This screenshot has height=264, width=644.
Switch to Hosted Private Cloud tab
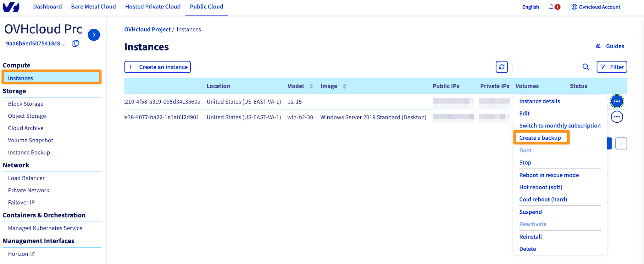(153, 7)
